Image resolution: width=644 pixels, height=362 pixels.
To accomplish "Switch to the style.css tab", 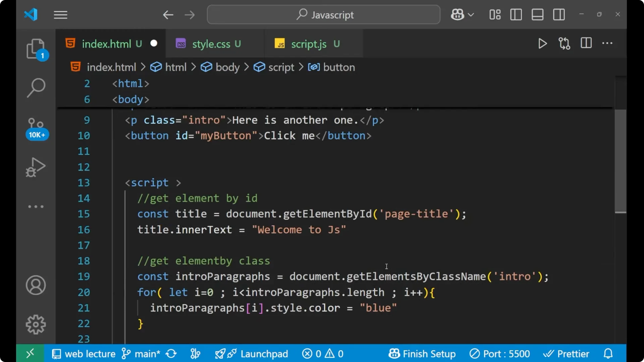I will (211, 44).
